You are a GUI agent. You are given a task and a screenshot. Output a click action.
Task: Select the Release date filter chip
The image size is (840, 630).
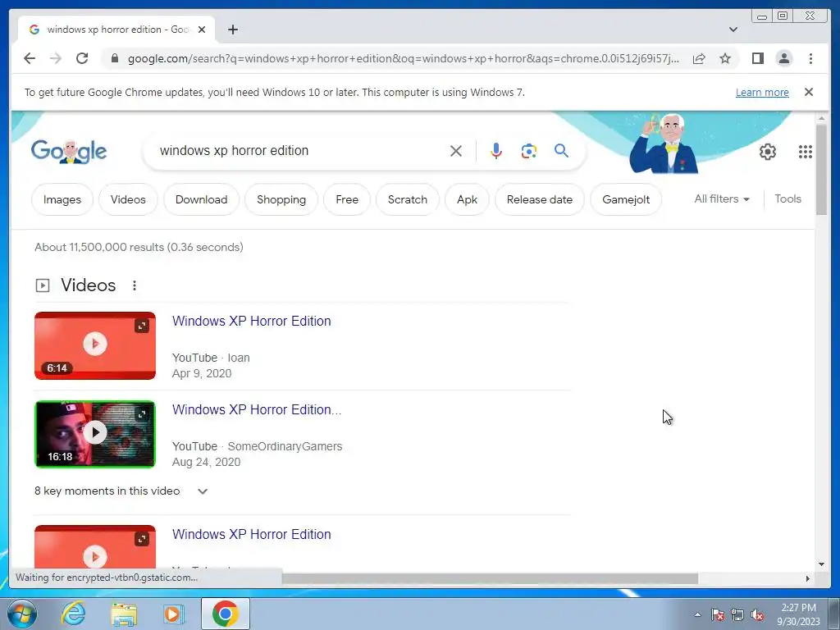(540, 199)
